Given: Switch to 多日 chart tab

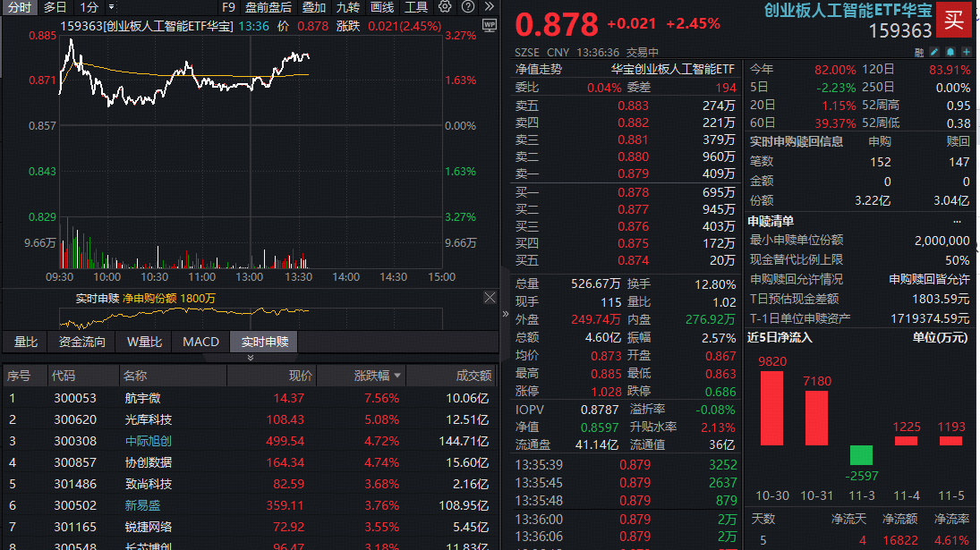Looking at the screenshot, I should click(x=55, y=7).
